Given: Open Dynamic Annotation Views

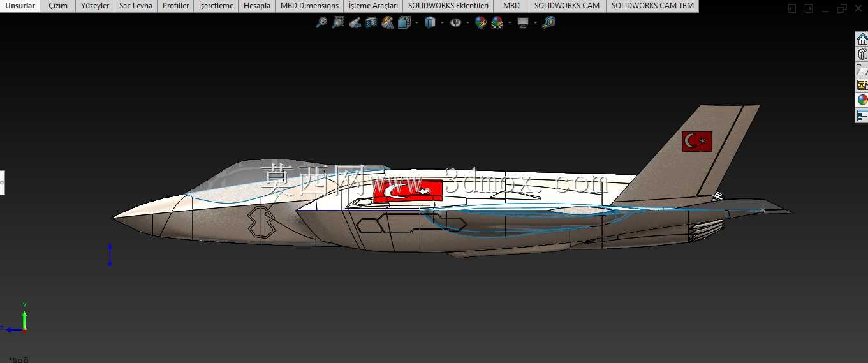Looking at the screenshot, I should (388, 22).
